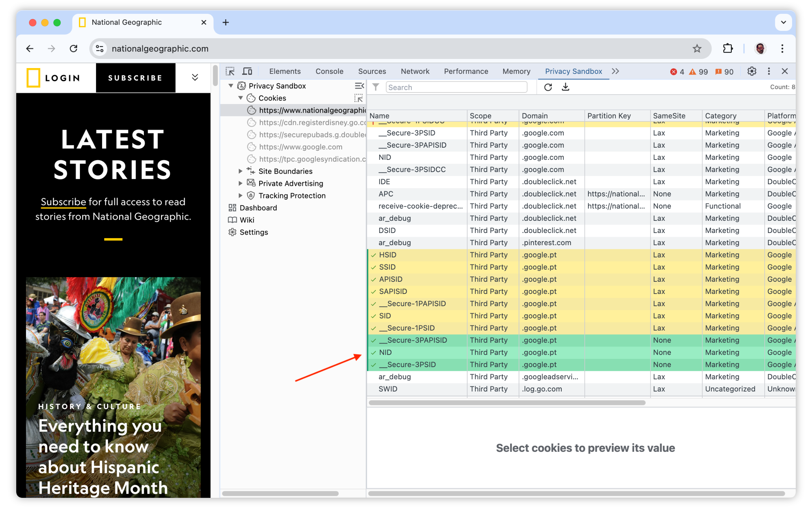Select the Privacy Sandbox tab
812x508 pixels.
573,71
